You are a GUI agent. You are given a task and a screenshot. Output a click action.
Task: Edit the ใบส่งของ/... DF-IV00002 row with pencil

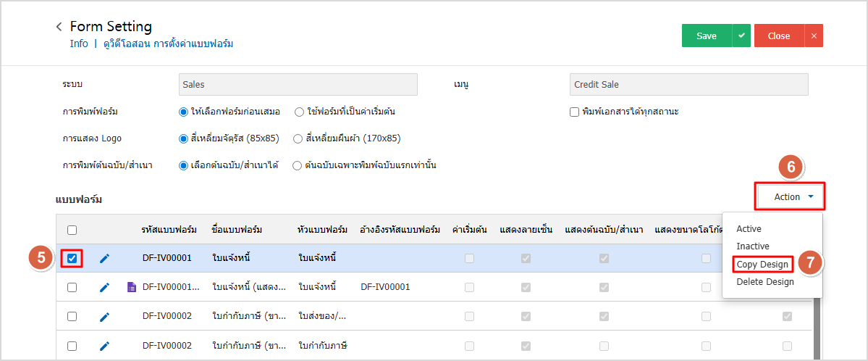click(x=105, y=316)
